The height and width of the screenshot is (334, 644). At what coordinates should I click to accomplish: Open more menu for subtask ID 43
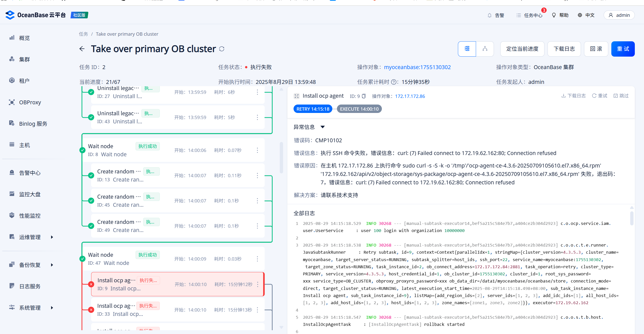257,117
